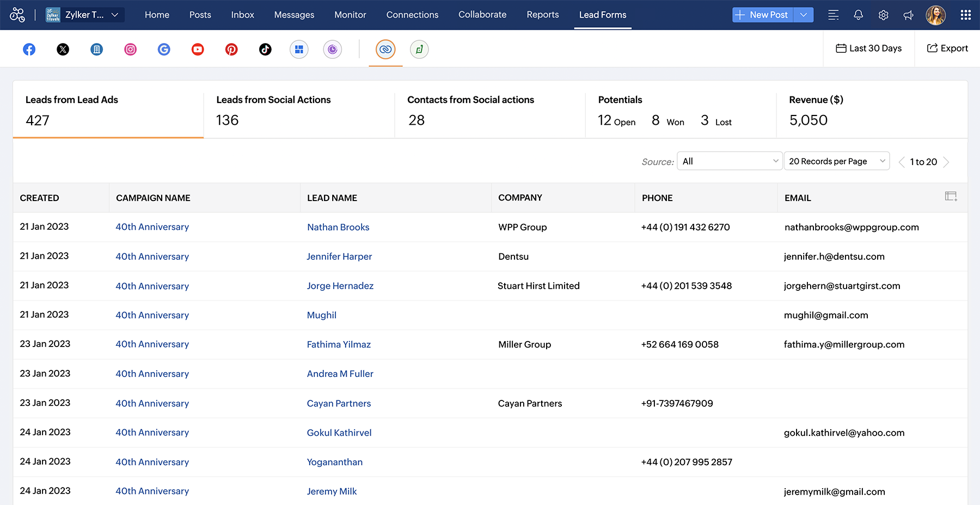Open lead Gokul Kathirvel
This screenshot has height=505, width=980.
pos(339,433)
